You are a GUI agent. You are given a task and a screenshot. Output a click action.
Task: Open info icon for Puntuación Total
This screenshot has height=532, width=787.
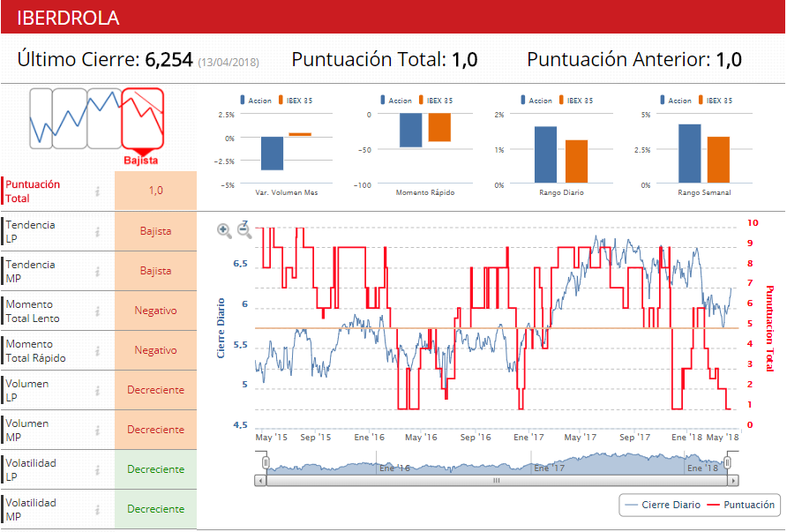click(x=98, y=191)
